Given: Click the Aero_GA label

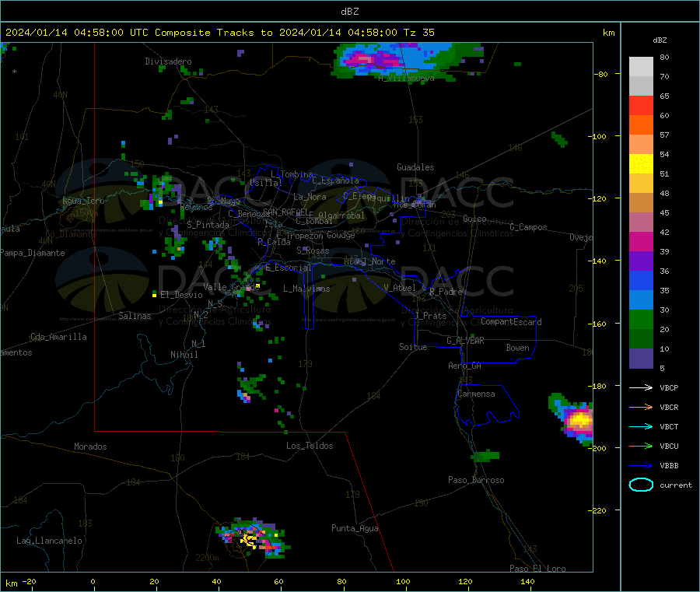Looking at the screenshot, I should point(465,366).
